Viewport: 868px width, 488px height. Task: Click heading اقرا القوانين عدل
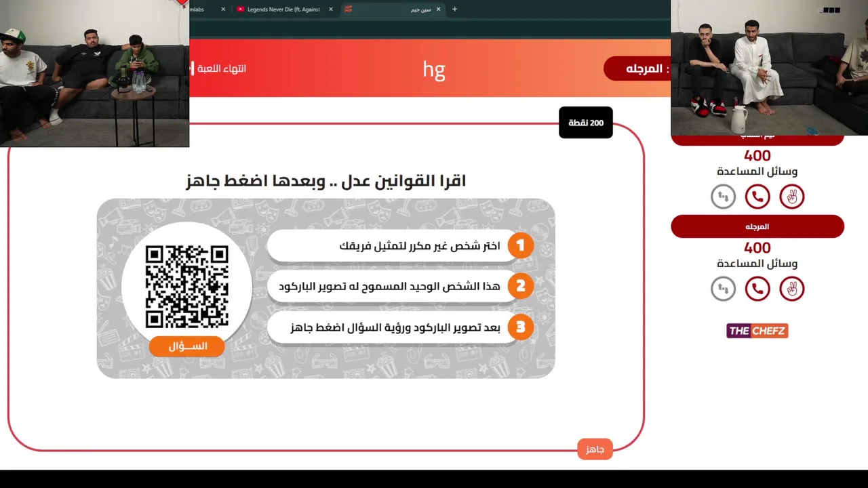coord(325,181)
